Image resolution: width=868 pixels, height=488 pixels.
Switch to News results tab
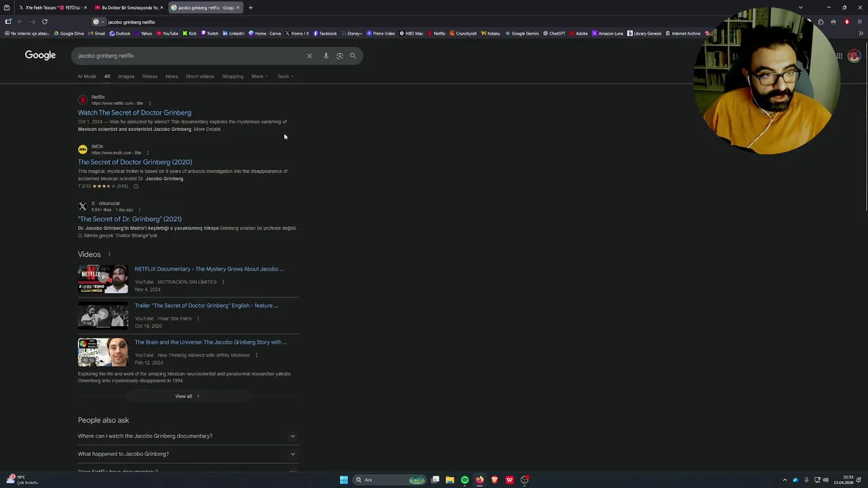click(x=172, y=77)
